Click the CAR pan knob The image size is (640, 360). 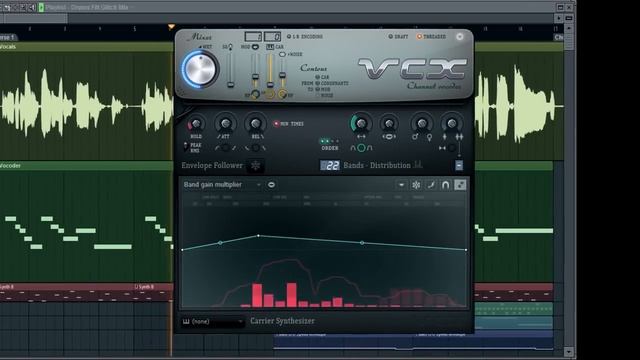click(x=269, y=95)
